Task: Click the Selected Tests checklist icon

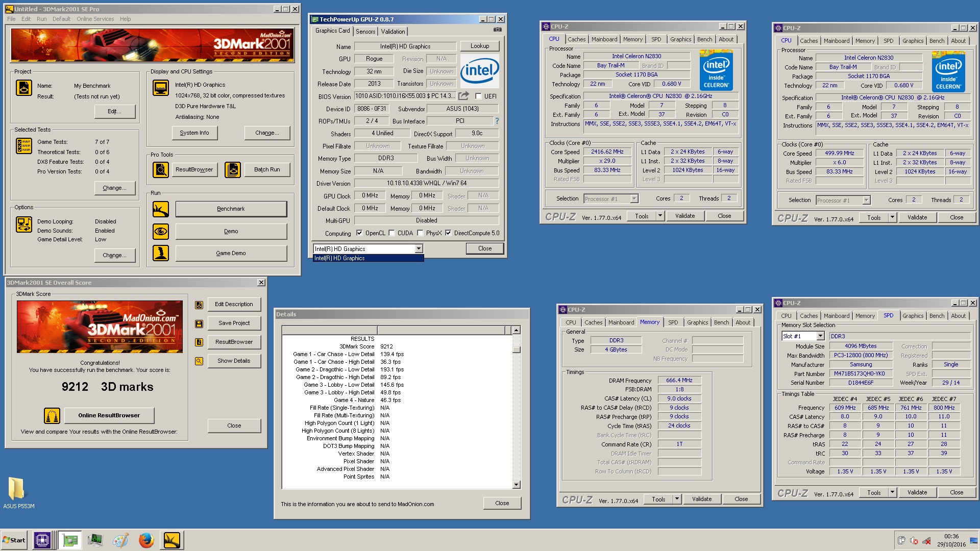Action: point(24,146)
